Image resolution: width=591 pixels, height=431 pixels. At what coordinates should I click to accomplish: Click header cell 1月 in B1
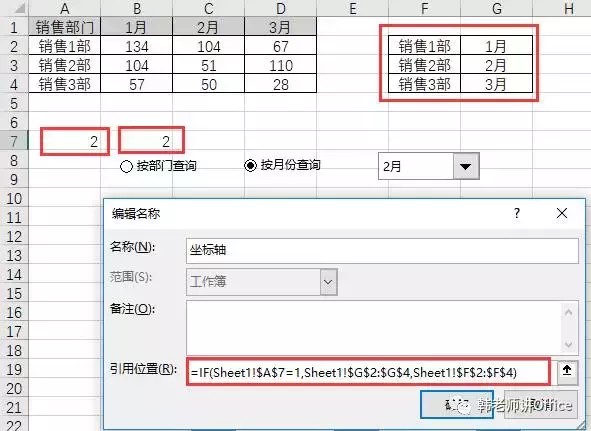click(136, 27)
